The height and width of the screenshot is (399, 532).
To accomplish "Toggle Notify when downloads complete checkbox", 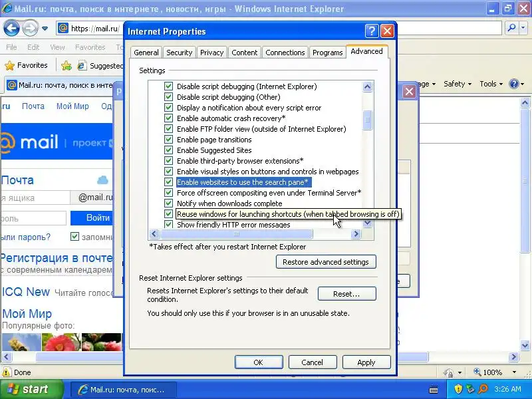I will point(169,203).
